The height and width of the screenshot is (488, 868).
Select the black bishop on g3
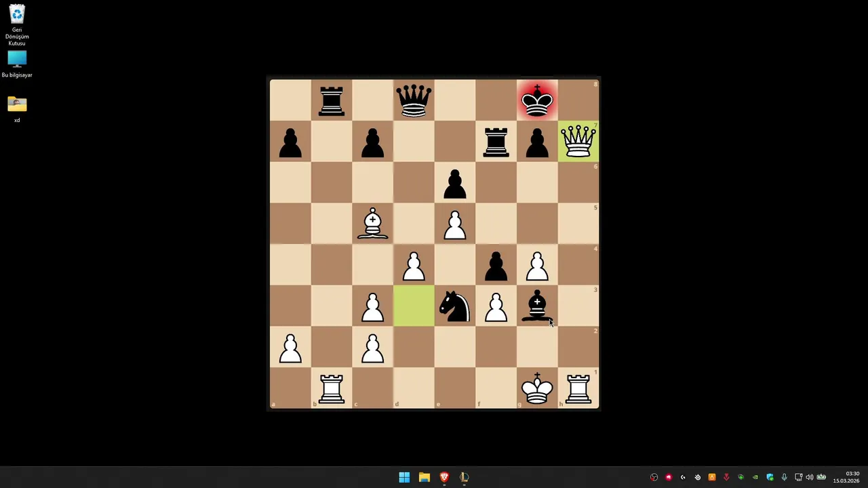pos(537,306)
